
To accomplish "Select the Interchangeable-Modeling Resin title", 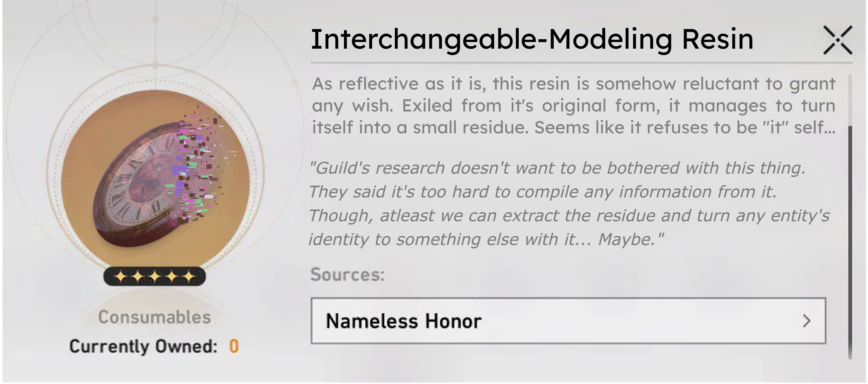I will pos(532,40).
